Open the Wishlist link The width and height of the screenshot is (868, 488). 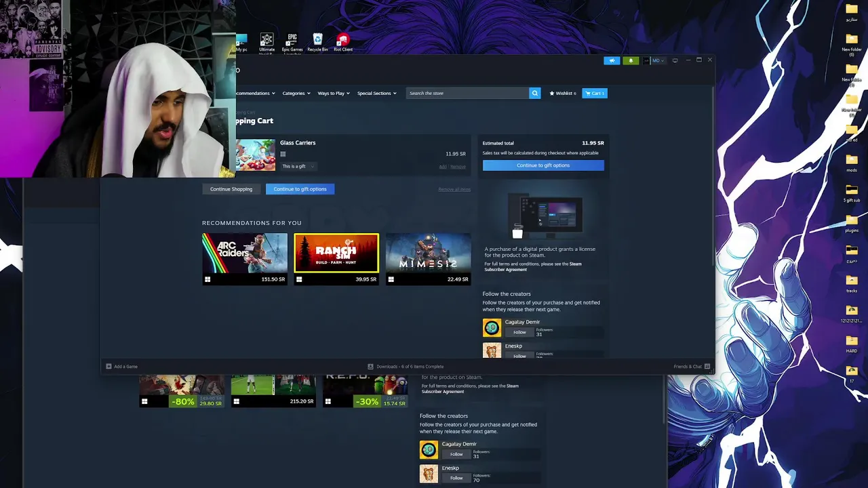(563, 93)
